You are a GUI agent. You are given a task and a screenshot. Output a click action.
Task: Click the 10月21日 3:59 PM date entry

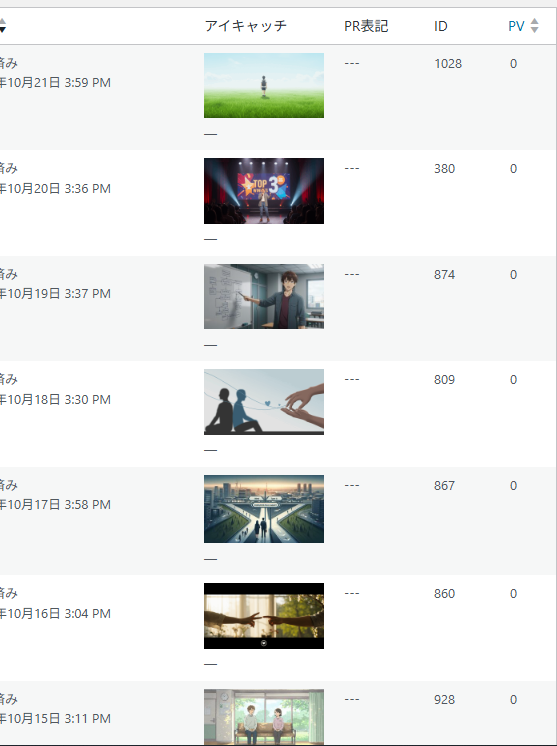tap(55, 82)
